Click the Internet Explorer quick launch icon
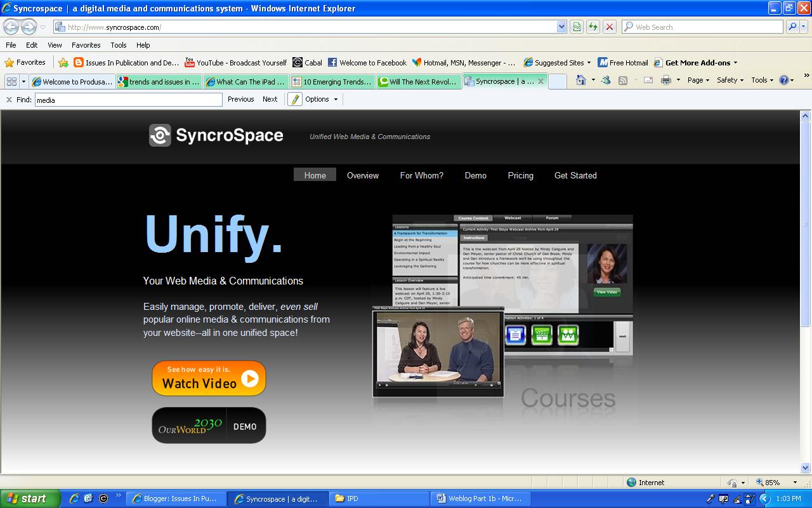The width and height of the screenshot is (812, 508). click(x=75, y=498)
